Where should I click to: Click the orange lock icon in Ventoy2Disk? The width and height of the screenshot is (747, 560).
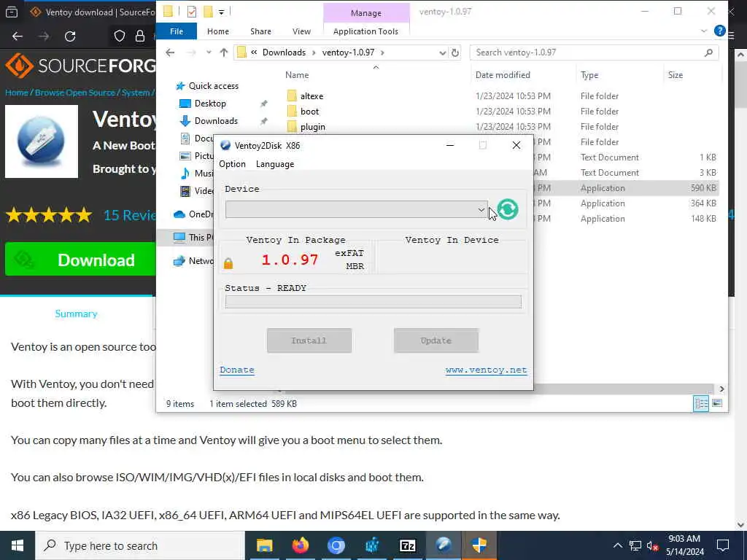[228, 263]
